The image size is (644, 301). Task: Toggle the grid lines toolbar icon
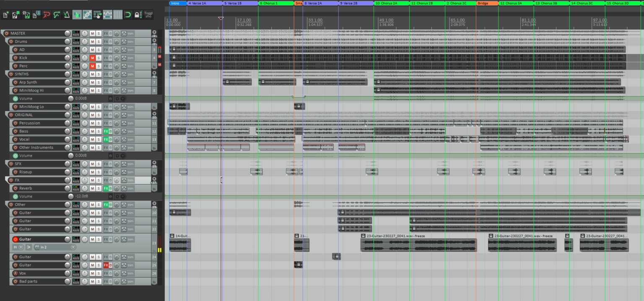[x=118, y=15]
